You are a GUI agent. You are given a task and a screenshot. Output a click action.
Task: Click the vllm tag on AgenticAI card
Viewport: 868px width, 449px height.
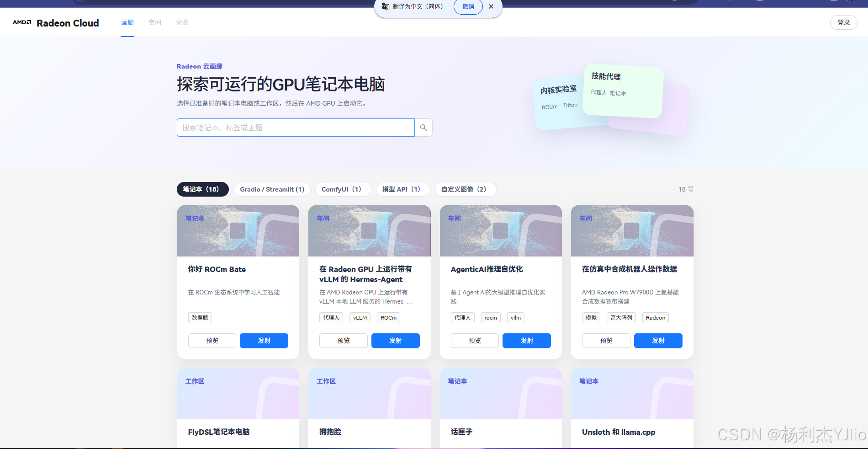(x=516, y=318)
